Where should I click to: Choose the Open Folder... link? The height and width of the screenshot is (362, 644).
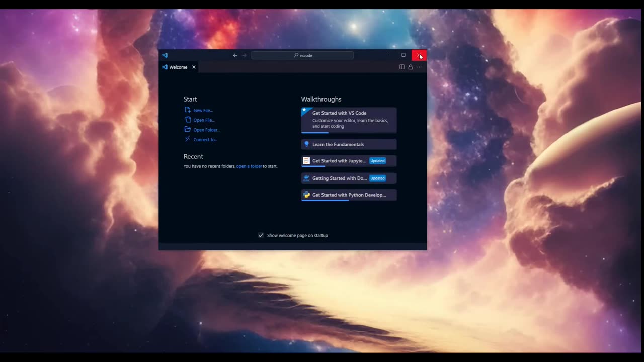coord(207,130)
